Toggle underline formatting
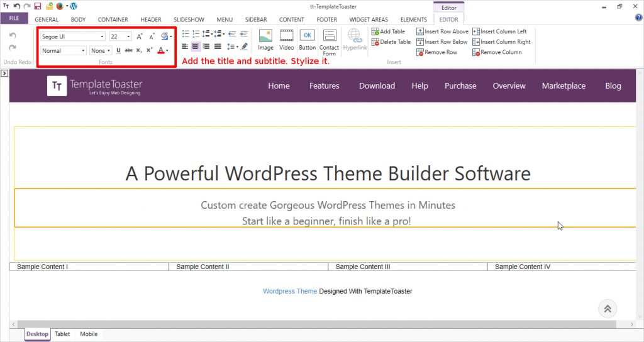Viewport: 644px width, 342px height. (118, 50)
